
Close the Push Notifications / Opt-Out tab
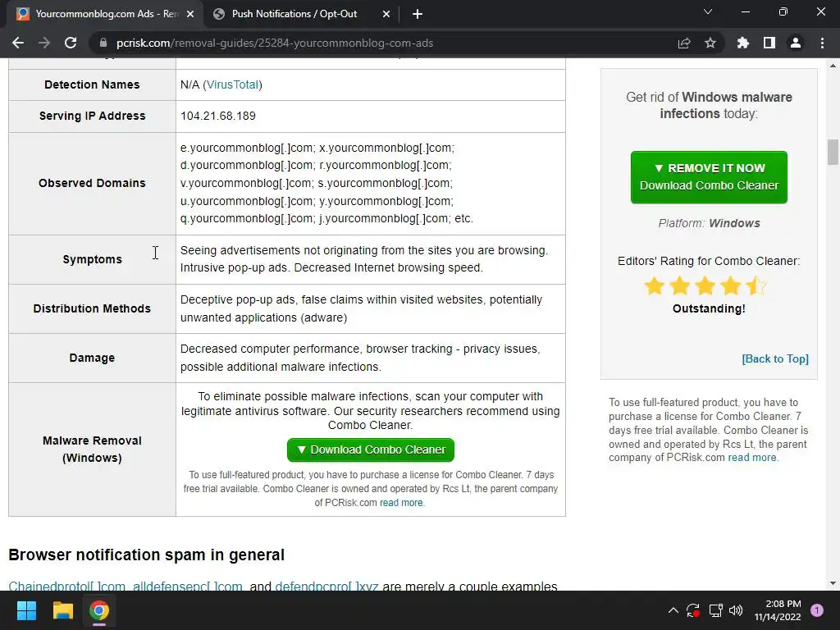pos(386,14)
